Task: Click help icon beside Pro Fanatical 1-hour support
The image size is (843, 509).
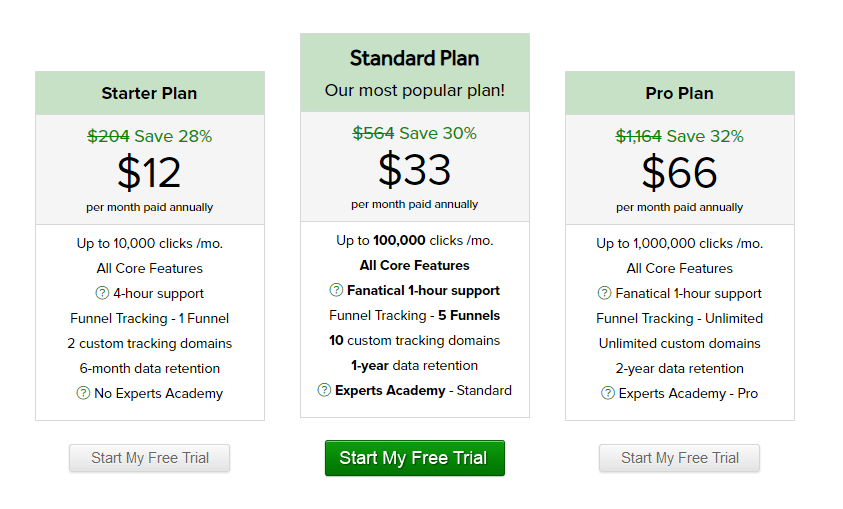Action: [x=605, y=293]
